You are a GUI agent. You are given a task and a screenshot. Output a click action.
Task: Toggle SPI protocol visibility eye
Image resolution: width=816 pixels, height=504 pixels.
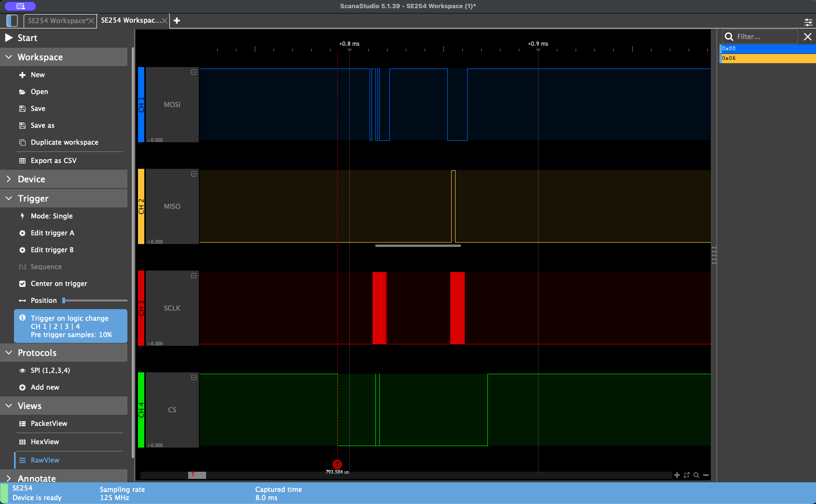pos(22,370)
